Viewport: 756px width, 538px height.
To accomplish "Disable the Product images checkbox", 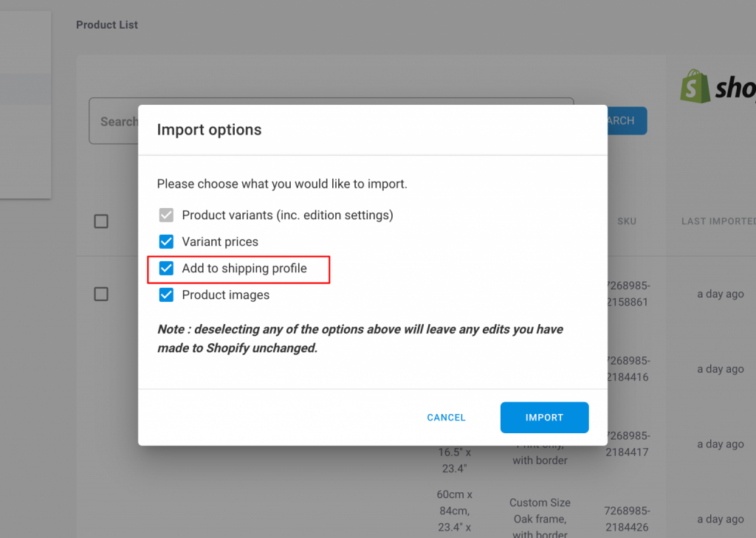I will coord(166,294).
